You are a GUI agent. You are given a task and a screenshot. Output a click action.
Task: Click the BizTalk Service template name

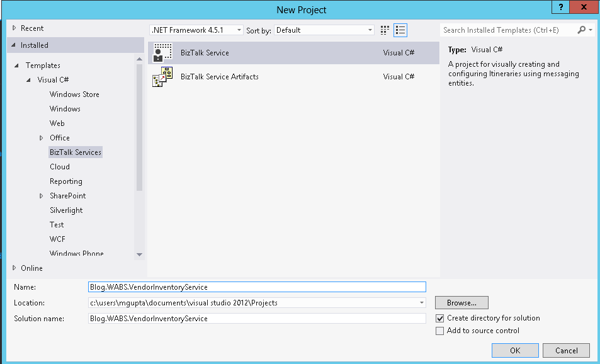205,53
